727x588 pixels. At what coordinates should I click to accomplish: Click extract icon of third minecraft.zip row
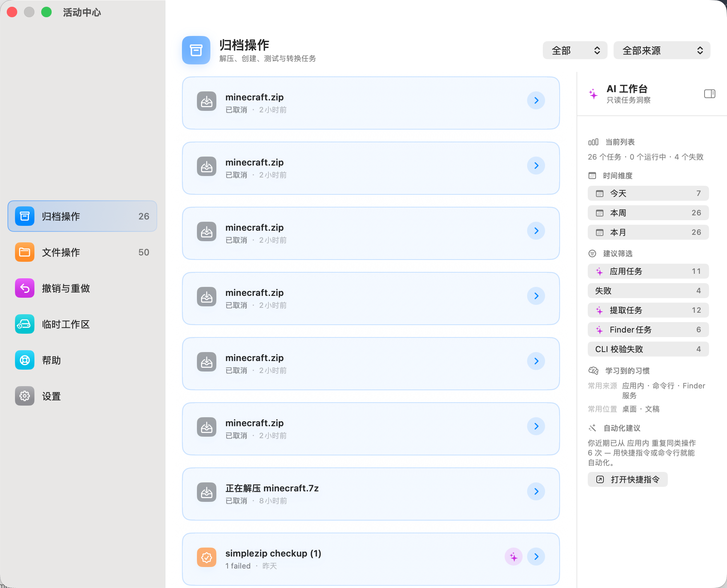click(x=207, y=231)
